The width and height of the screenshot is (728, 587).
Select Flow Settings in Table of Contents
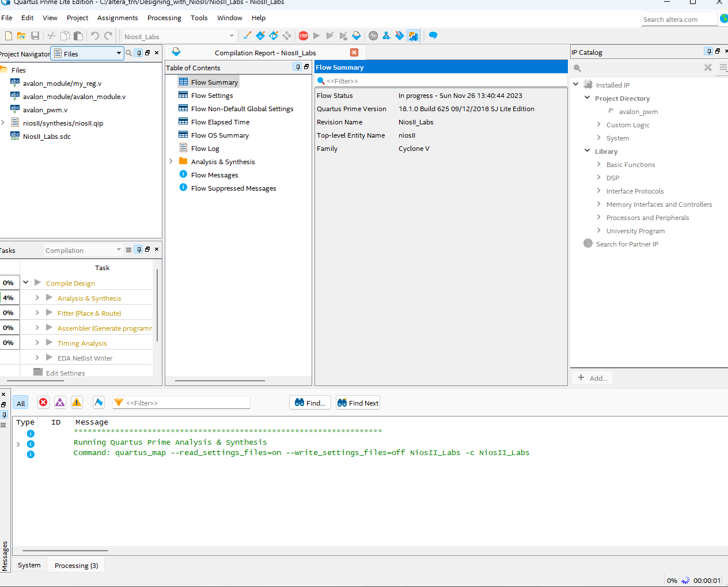pos(212,95)
